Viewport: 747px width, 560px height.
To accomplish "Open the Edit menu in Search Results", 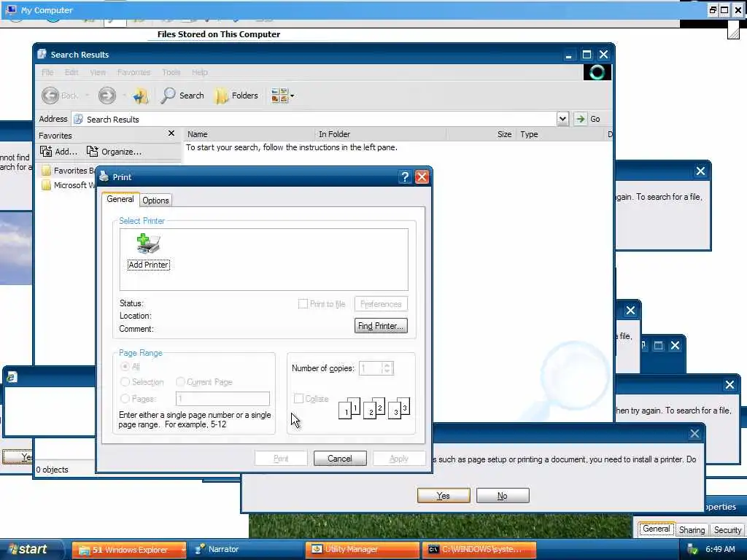I will 71,72.
